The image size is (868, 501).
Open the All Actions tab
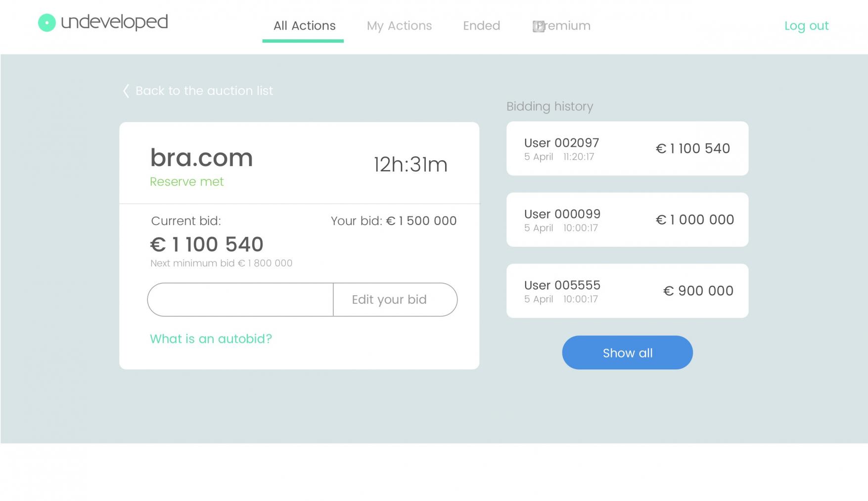pos(304,26)
